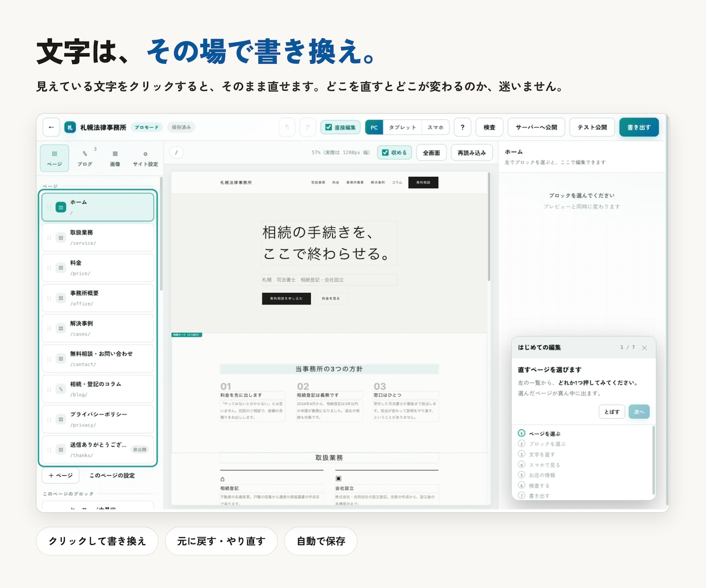Click the 札 site logo icon
The image size is (706, 588).
tap(70, 127)
